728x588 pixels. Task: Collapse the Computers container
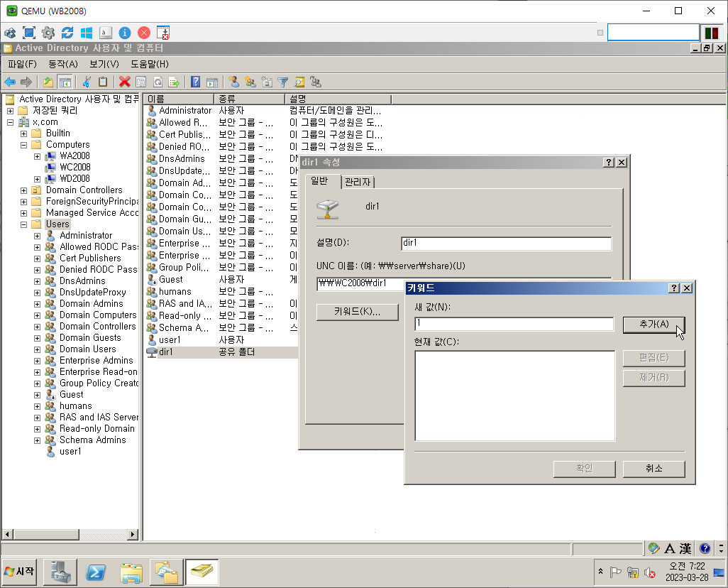[23, 145]
